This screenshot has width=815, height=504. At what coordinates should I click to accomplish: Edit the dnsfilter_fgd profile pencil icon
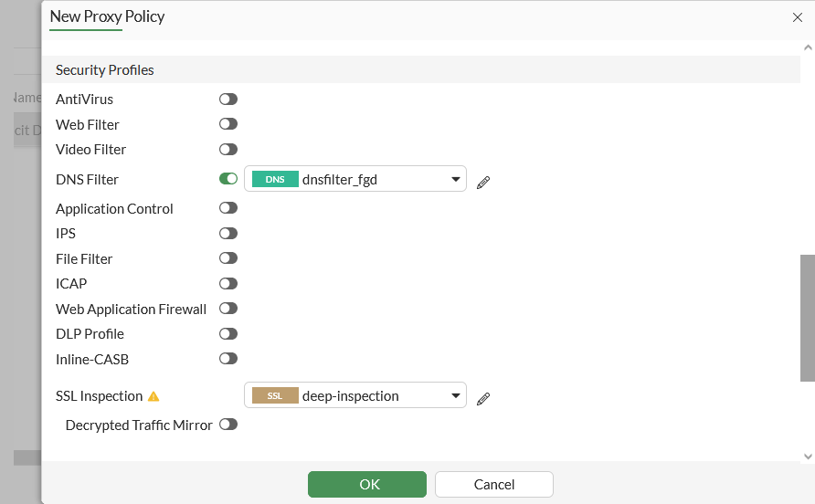point(483,183)
